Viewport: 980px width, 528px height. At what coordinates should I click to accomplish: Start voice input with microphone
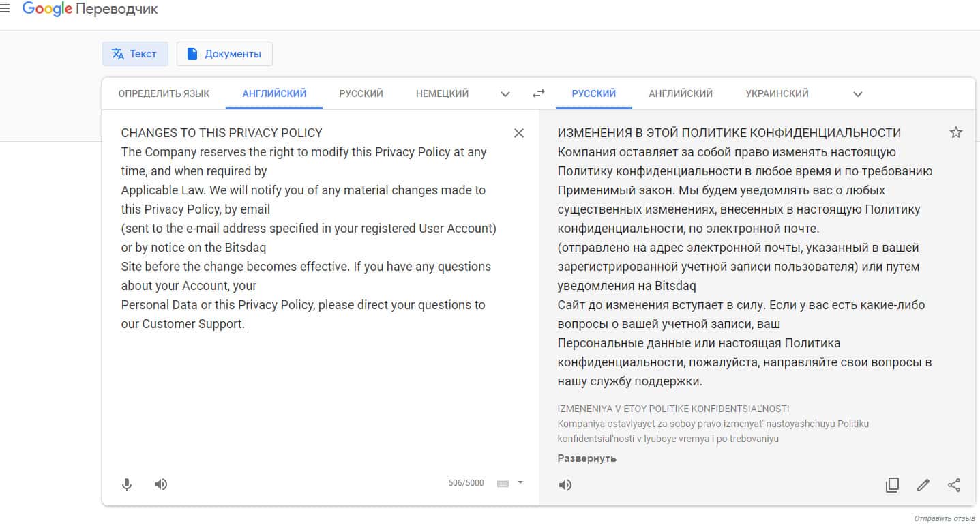[x=127, y=484]
